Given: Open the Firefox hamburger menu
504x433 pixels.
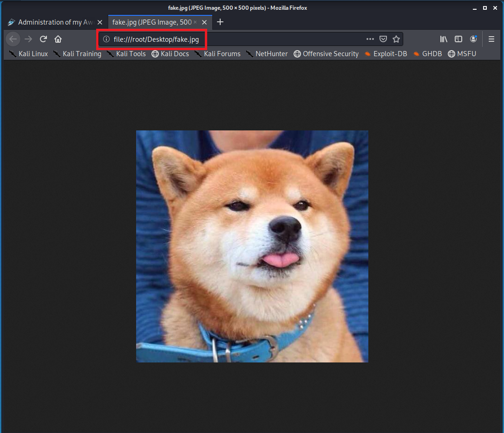Looking at the screenshot, I should point(491,39).
